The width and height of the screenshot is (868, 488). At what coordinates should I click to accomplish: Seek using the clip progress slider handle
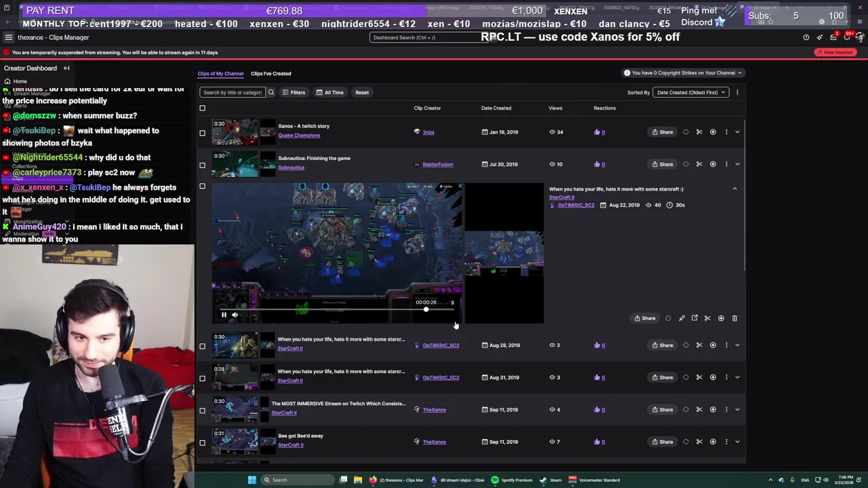pyautogui.click(x=426, y=310)
